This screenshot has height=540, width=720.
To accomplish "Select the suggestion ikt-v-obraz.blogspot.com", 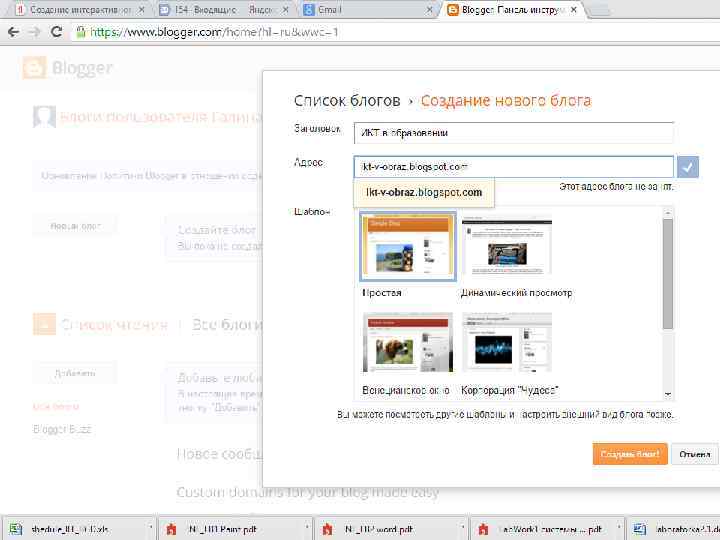I will pos(424,192).
